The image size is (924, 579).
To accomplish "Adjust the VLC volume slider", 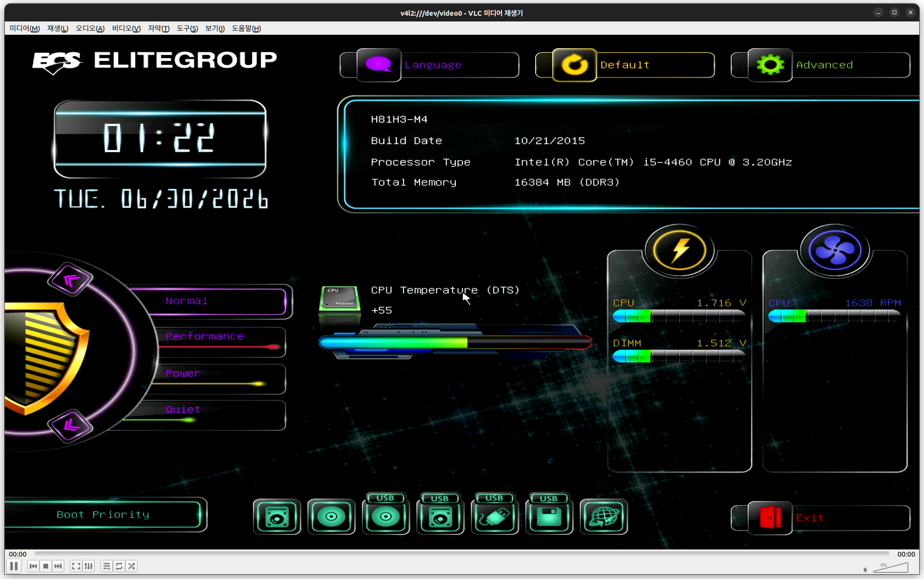I will coord(891,567).
